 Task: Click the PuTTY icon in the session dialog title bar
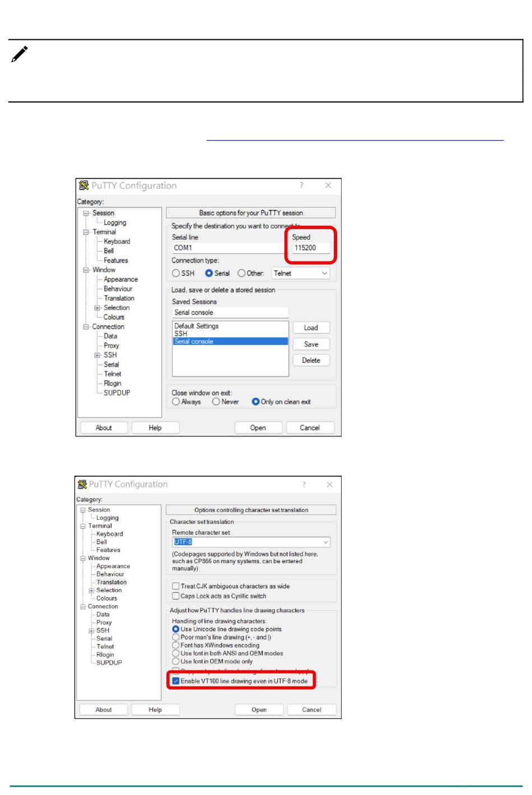pyautogui.click(x=84, y=185)
